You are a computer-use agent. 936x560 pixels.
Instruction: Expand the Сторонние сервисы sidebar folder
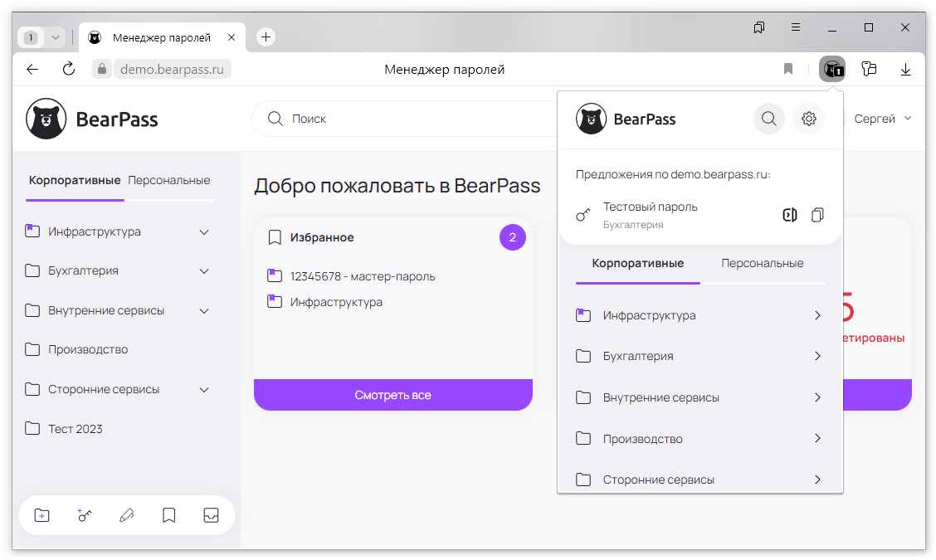click(x=204, y=390)
